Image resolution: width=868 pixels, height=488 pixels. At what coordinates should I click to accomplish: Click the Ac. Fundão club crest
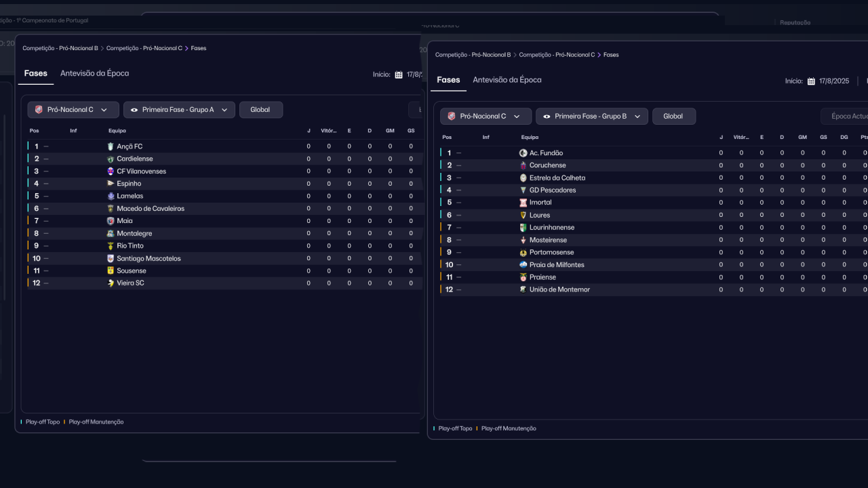click(x=523, y=153)
